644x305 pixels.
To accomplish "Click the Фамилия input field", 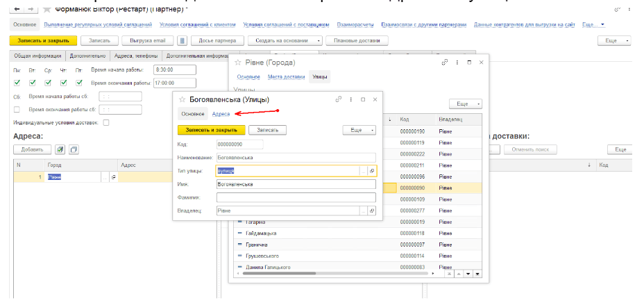I will click(296, 197).
